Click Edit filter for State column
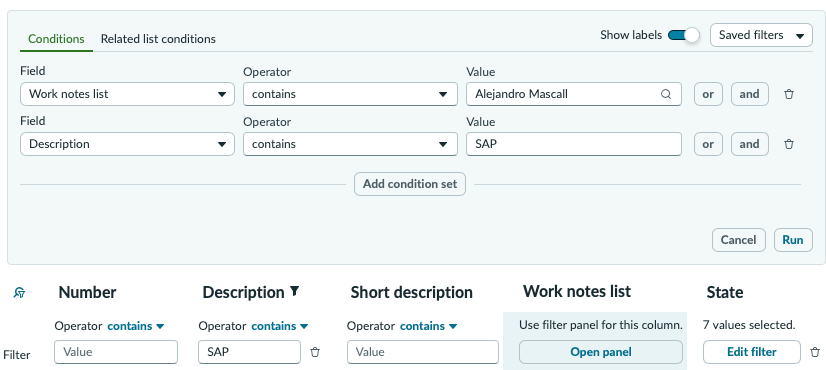 pos(752,352)
